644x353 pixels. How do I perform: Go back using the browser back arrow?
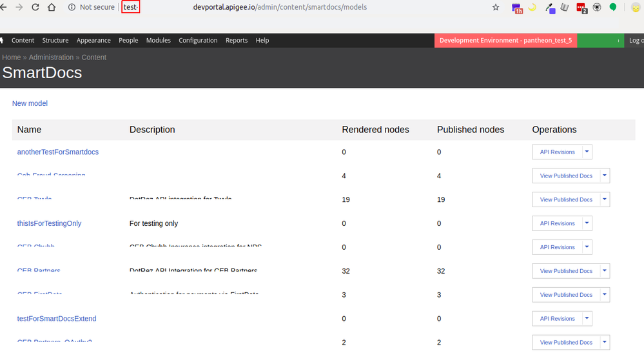click(x=3, y=7)
